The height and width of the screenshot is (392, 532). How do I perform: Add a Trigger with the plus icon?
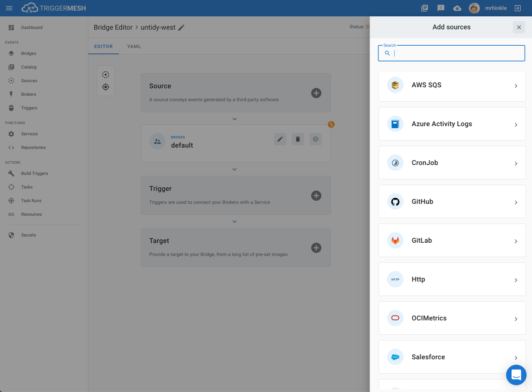316,195
